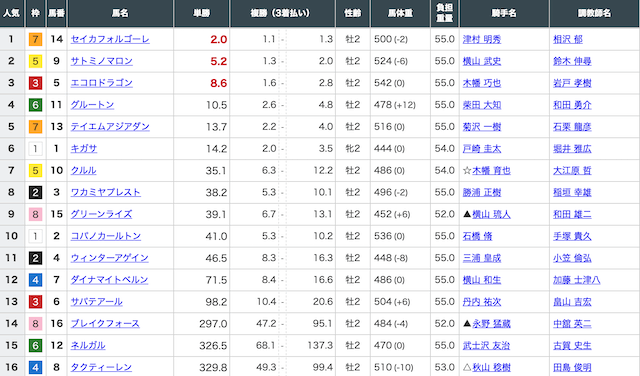Open jockey 横山 武史 link
Image resolution: width=640 pixels, height=376 pixels.
click(x=482, y=61)
